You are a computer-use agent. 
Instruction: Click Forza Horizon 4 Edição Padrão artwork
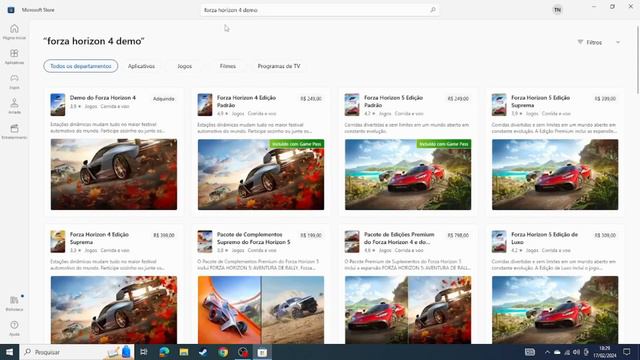261,174
